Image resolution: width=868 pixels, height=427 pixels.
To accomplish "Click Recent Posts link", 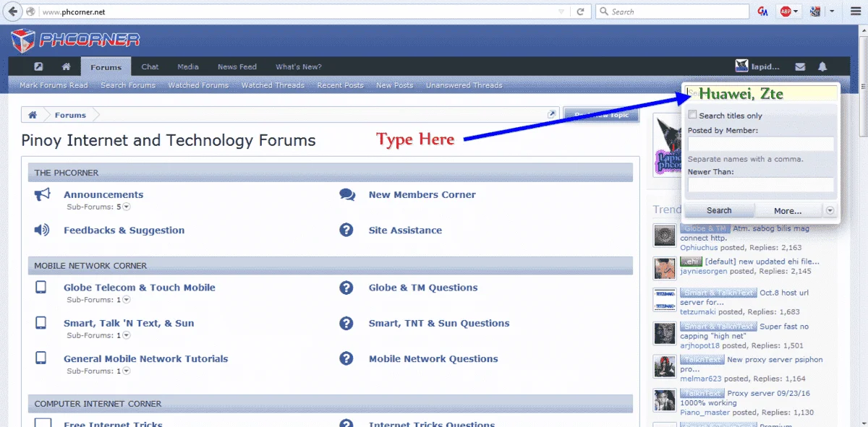I will point(340,85).
